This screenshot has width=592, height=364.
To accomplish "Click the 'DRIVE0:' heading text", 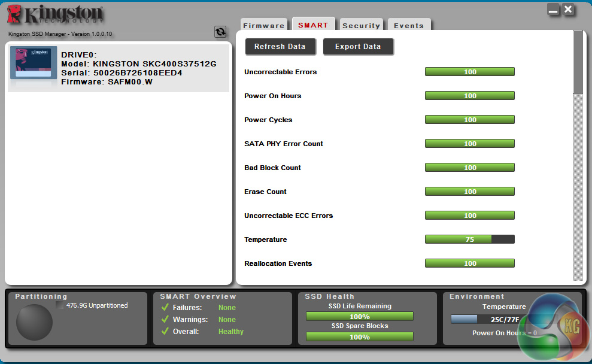I will [79, 54].
